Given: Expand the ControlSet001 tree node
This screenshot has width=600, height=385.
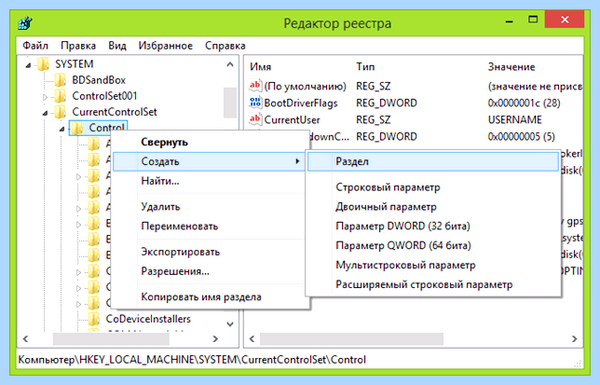Looking at the screenshot, I should tap(45, 97).
